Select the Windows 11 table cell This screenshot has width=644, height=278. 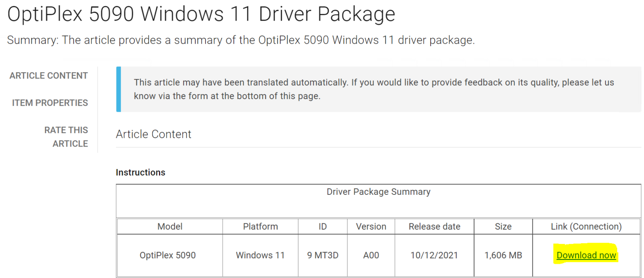[x=260, y=255]
